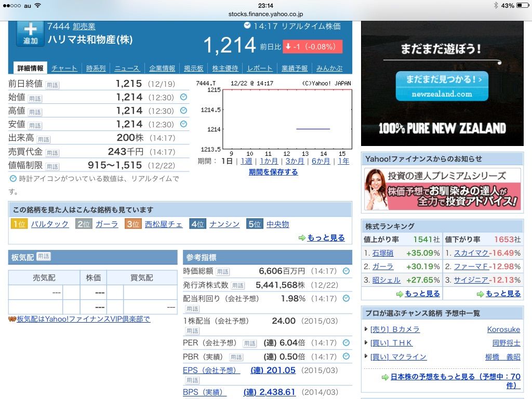Open related stock 西松屋チェ
This screenshot has height=399, width=532.
coord(164,224)
